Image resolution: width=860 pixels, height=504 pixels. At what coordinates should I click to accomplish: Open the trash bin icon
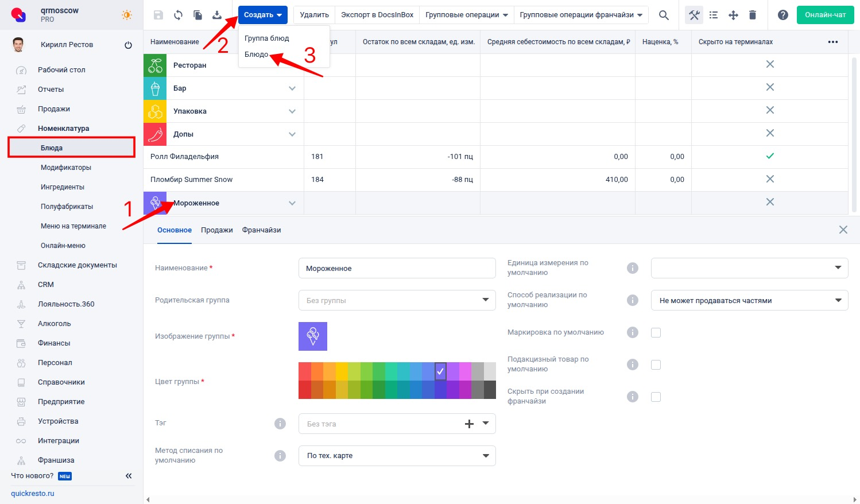click(x=753, y=15)
